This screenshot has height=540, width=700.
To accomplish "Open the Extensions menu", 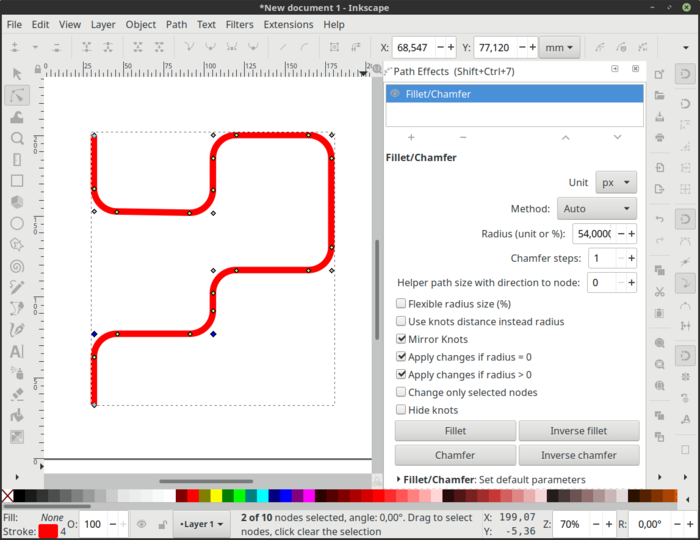I will coord(288,24).
